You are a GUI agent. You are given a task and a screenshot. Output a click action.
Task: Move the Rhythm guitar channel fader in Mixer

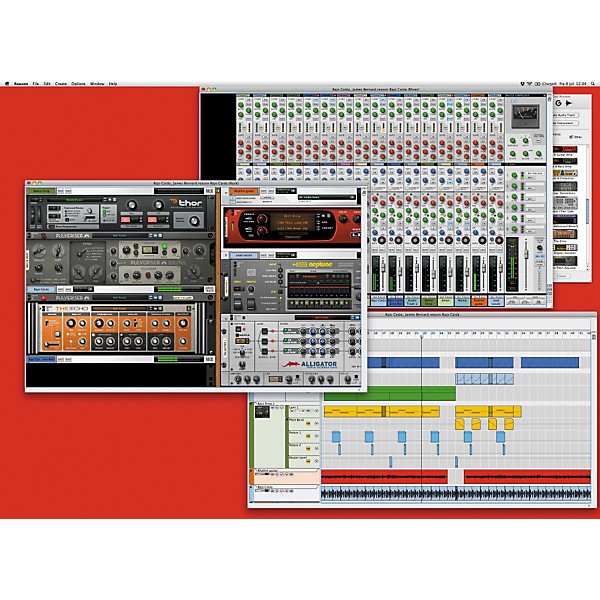pyautogui.click(x=482, y=268)
